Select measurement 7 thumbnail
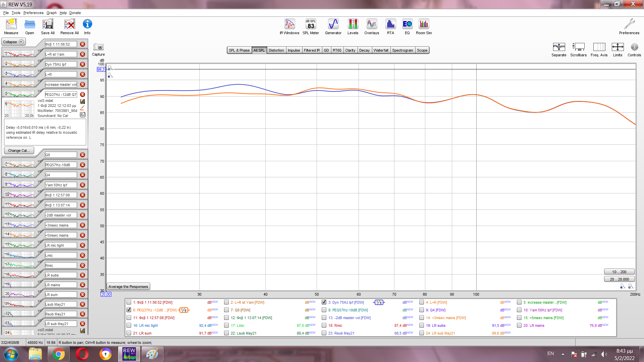This screenshot has width=644, height=362. coord(19,165)
